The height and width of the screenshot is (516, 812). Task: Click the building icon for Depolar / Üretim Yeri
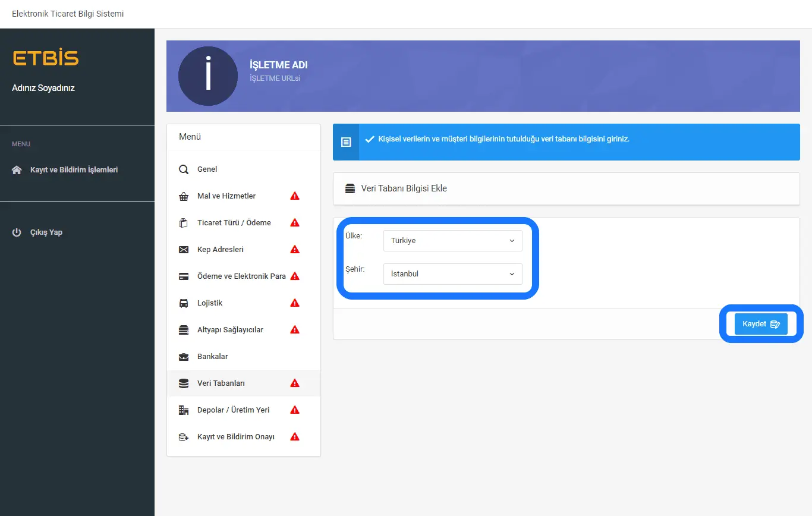(x=184, y=410)
